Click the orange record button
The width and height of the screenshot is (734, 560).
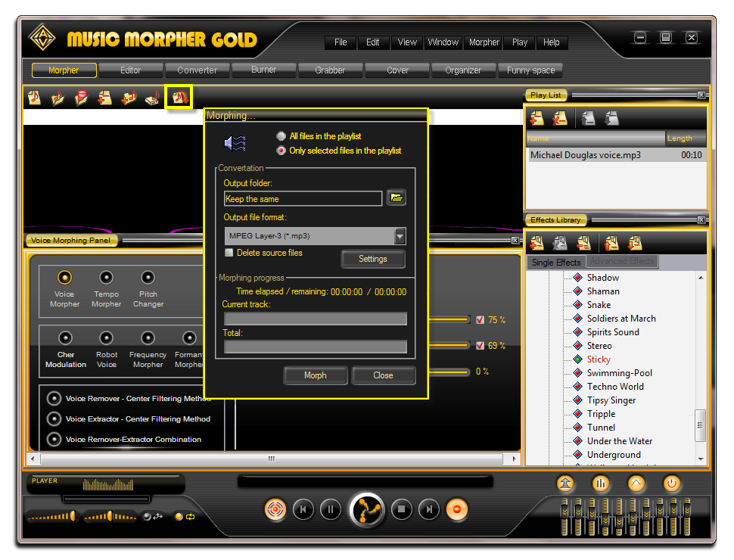coord(457,509)
